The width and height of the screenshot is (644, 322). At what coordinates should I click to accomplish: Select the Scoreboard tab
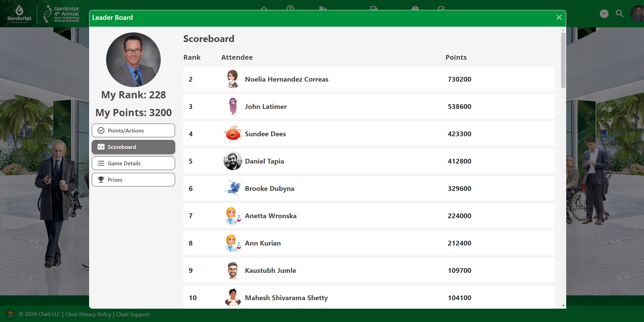pyautogui.click(x=133, y=147)
